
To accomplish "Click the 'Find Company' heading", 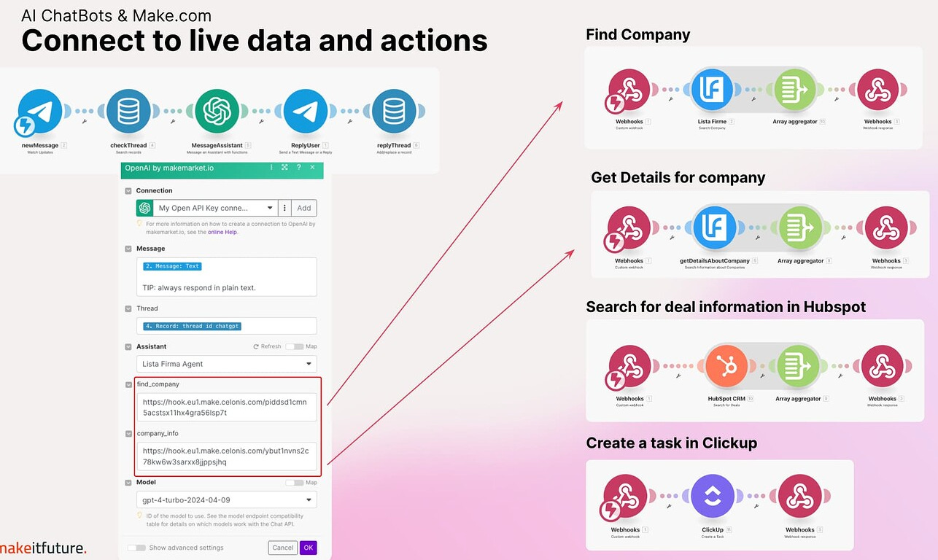I will [x=638, y=35].
